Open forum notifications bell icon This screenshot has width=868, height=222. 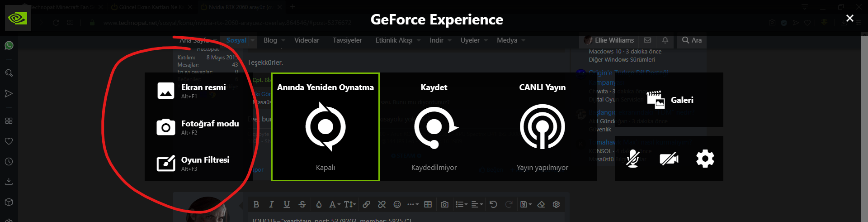click(x=665, y=40)
